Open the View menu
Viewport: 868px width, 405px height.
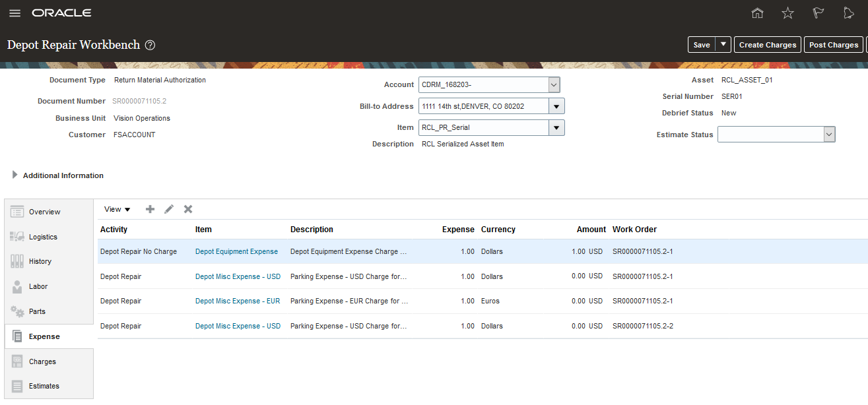click(117, 209)
